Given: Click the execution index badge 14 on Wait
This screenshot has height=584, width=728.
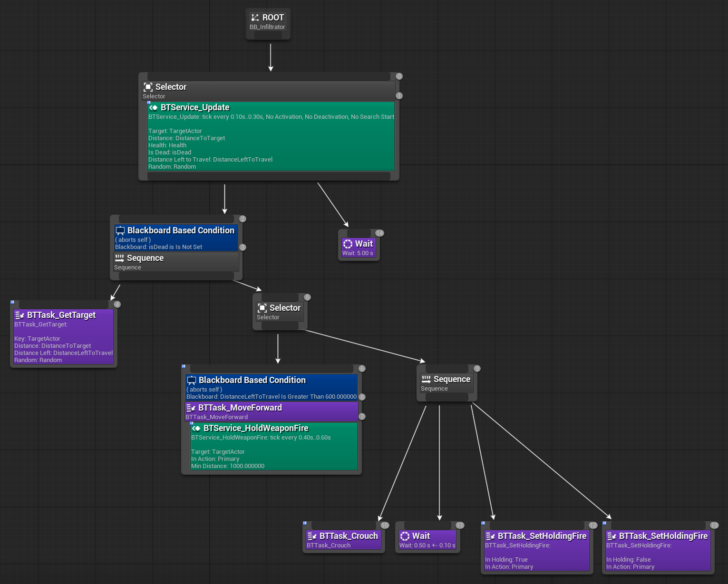Looking at the screenshot, I should pyautogui.click(x=379, y=233).
